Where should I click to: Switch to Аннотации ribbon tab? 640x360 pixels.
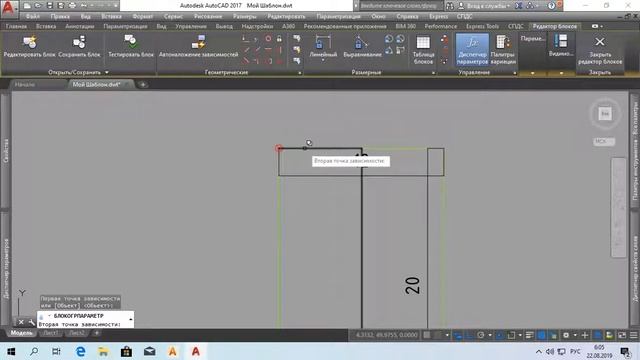click(80, 26)
